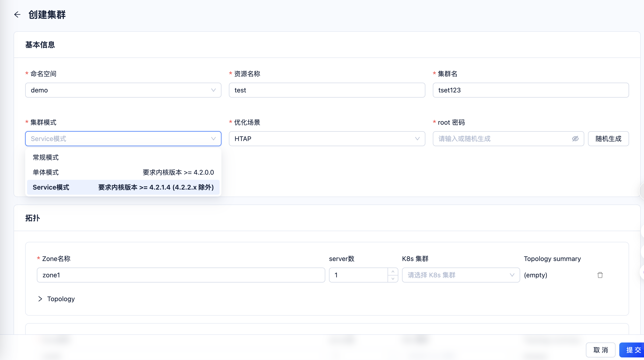Select 常规模式 from the list
The image size is (644, 360).
point(46,157)
